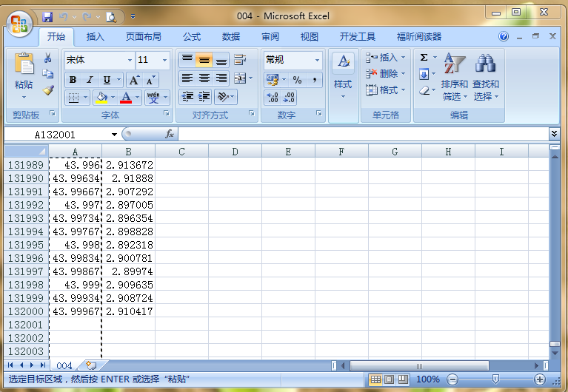This screenshot has width=568, height=392.
Task: Decrease font size with small A
Action: coord(150,80)
